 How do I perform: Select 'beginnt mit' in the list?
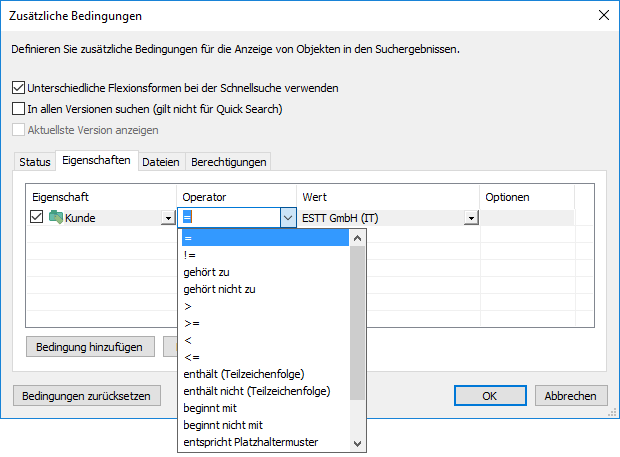pos(211,408)
